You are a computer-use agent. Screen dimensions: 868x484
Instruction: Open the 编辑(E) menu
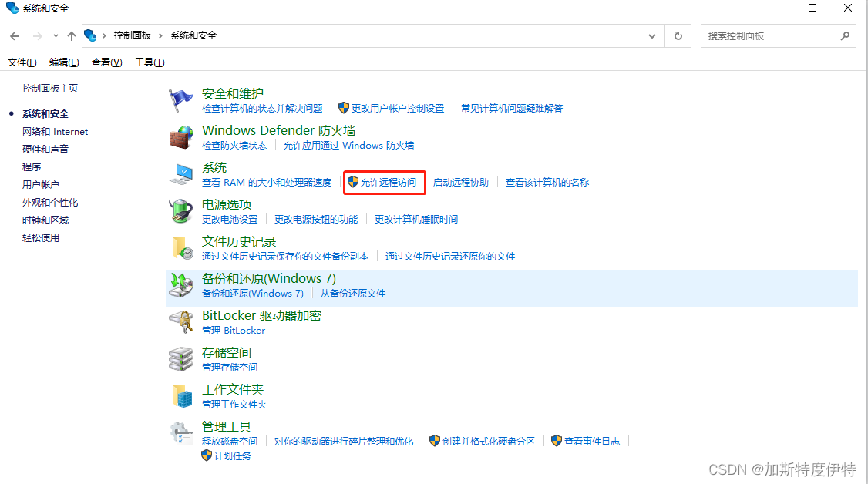[64, 62]
